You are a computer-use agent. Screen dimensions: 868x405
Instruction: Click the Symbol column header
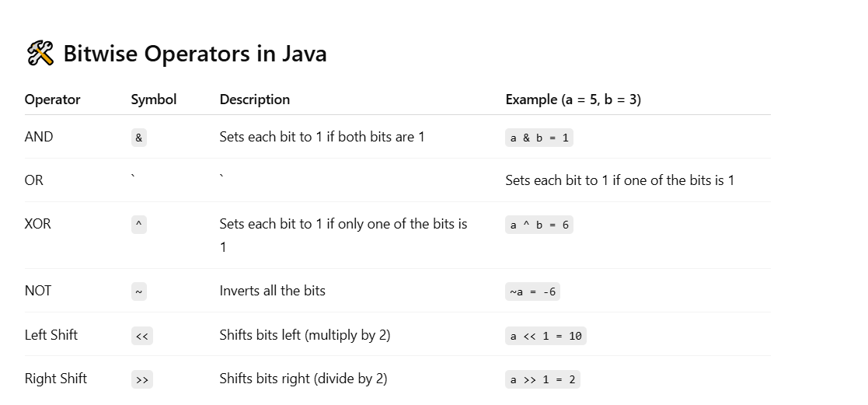pos(153,100)
